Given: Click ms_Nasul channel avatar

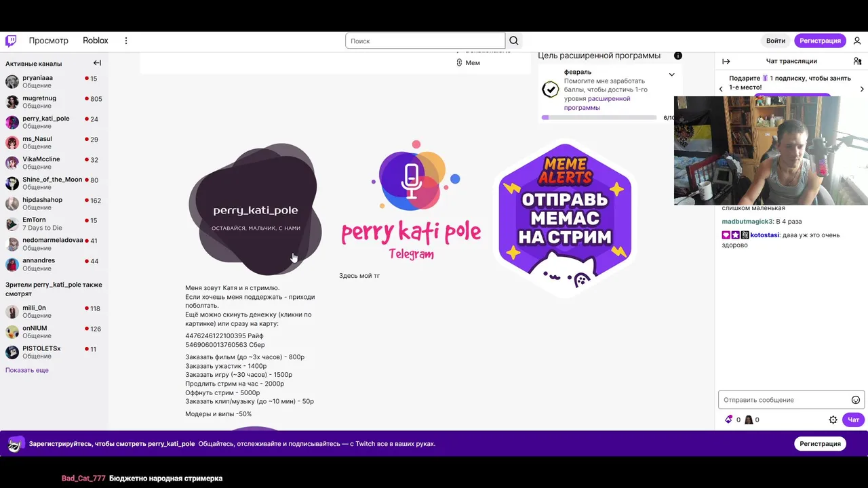Looking at the screenshot, I should (12, 143).
